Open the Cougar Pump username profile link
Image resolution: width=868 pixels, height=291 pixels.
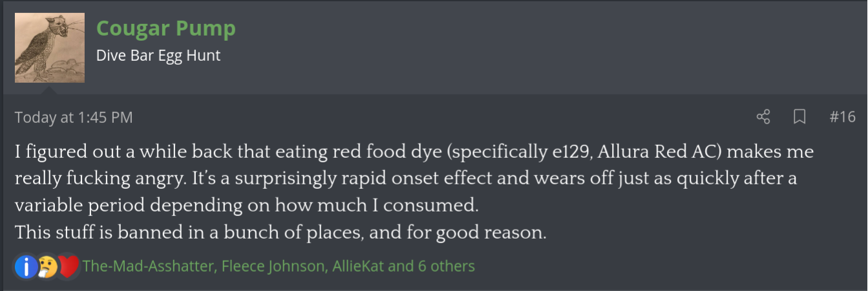tap(166, 28)
